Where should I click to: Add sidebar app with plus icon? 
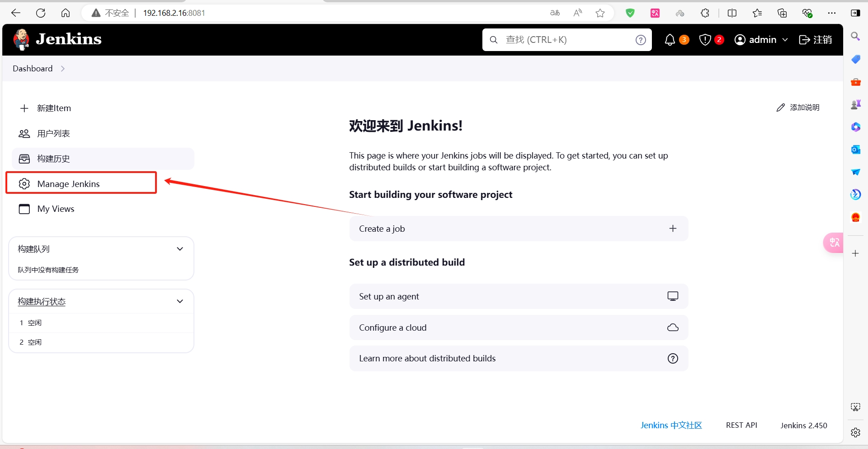pos(855,253)
